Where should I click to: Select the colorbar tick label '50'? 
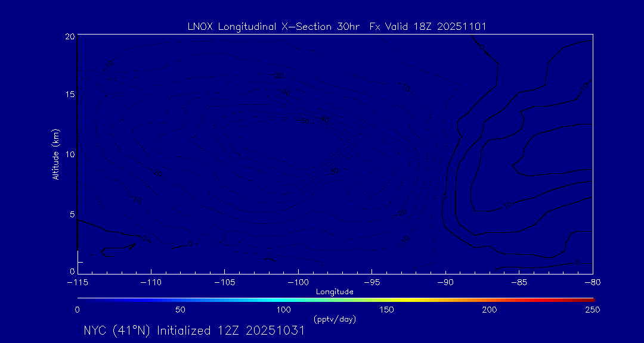coord(180,310)
